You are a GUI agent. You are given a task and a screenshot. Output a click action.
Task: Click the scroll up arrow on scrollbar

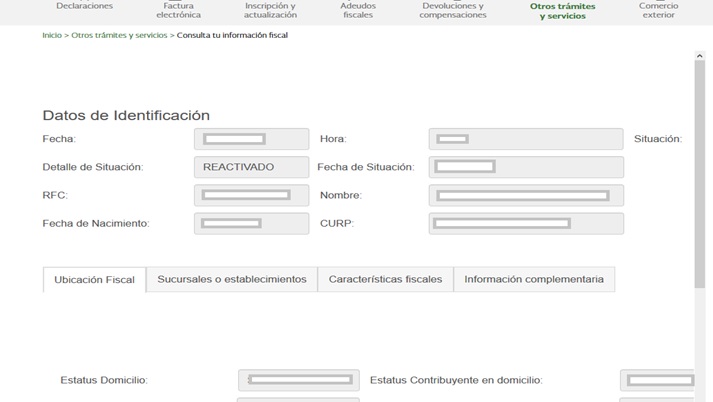pos(700,57)
